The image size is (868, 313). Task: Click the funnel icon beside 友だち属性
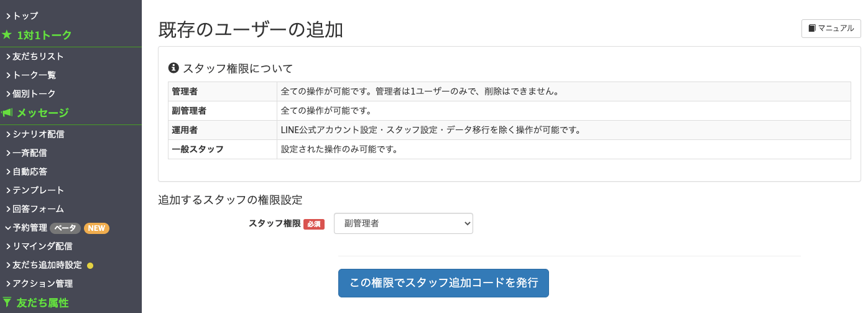click(x=7, y=302)
